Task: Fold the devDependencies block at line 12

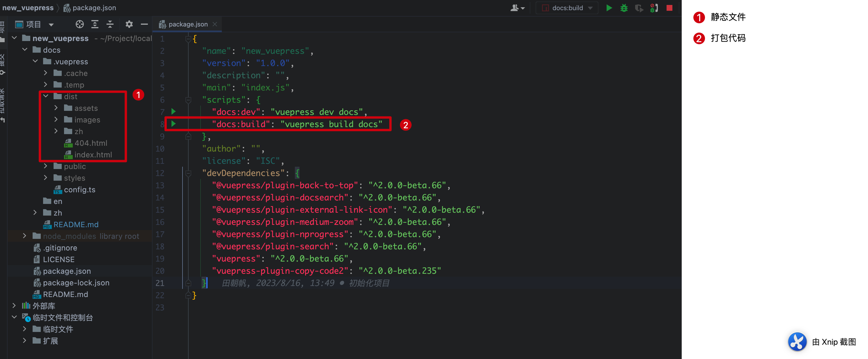Action: pyautogui.click(x=188, y=173)
